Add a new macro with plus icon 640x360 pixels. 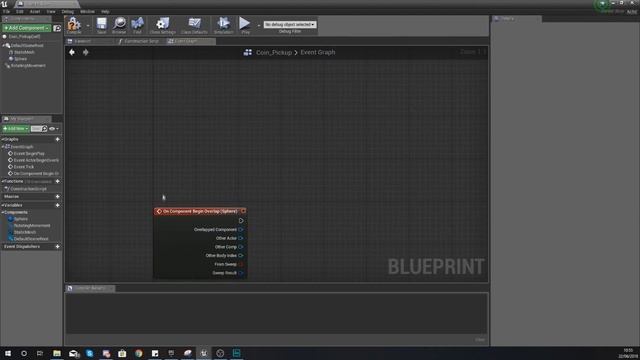tap(58, 197)
